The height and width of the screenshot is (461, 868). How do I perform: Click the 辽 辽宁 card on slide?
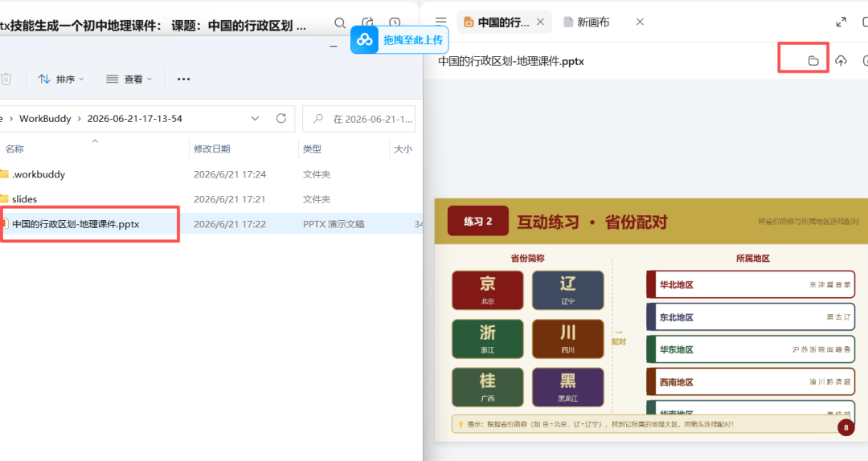pyautogui.click(x=568, y=290)
